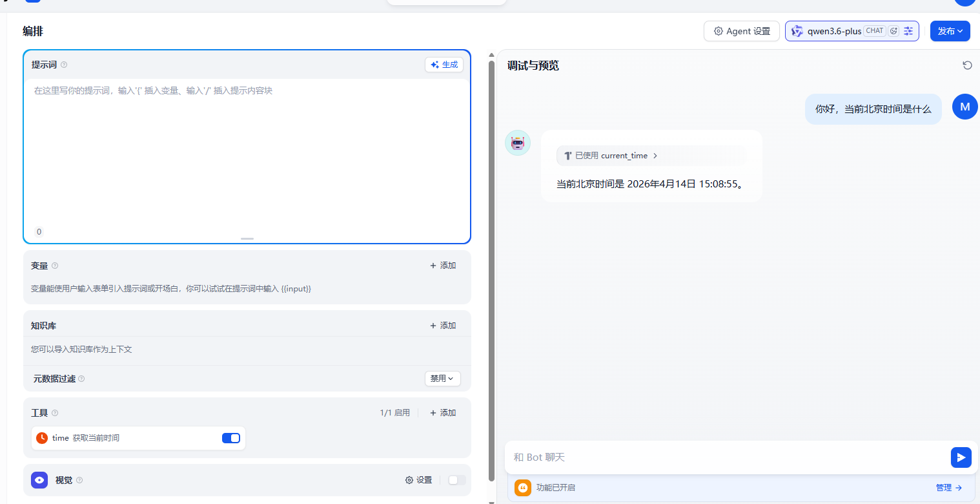980x504 pixels.
Task: Click the orange time tool clock icon
Action: (42, 438)
